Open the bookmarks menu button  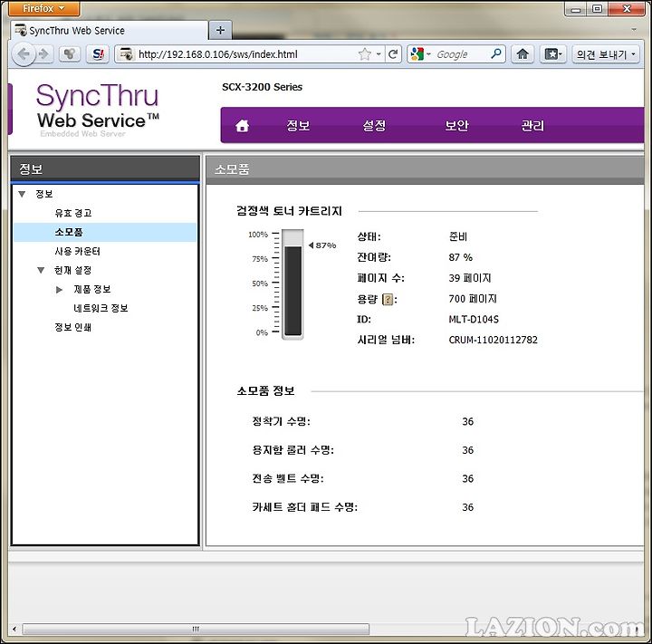(x=553, y=54)
